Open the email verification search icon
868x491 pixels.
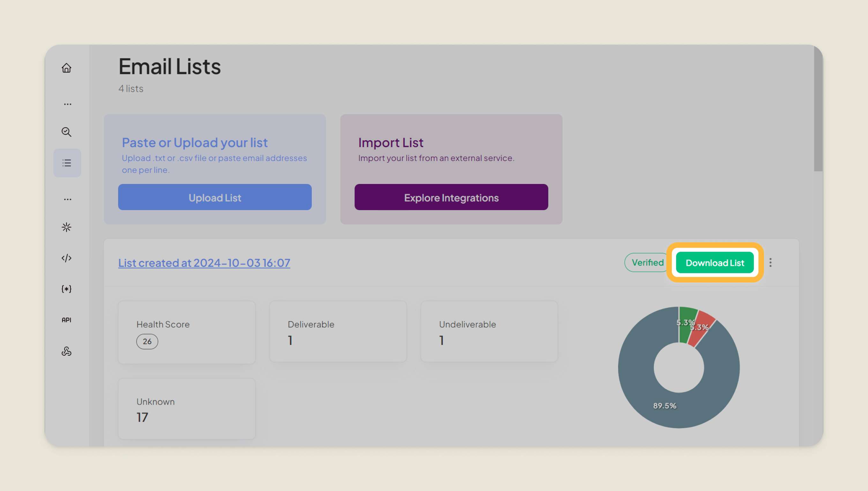pyautogui.click(x=66, y=132)
